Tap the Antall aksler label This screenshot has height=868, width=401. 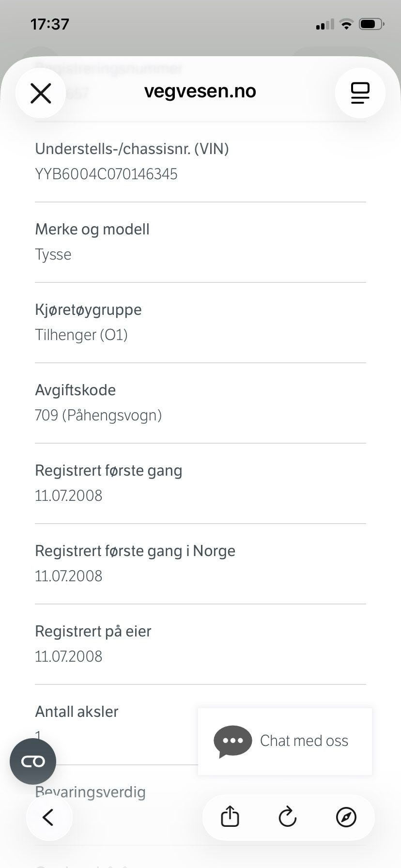click(77, 712)
